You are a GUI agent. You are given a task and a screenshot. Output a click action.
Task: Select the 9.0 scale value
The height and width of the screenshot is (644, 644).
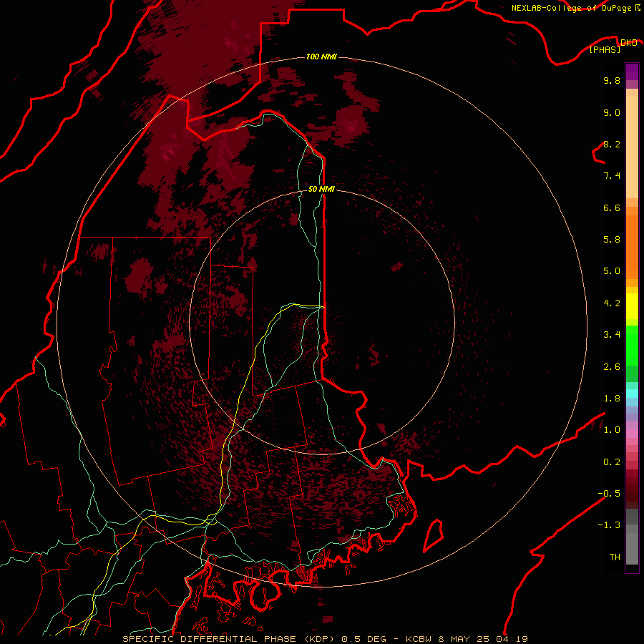(612, 112)
